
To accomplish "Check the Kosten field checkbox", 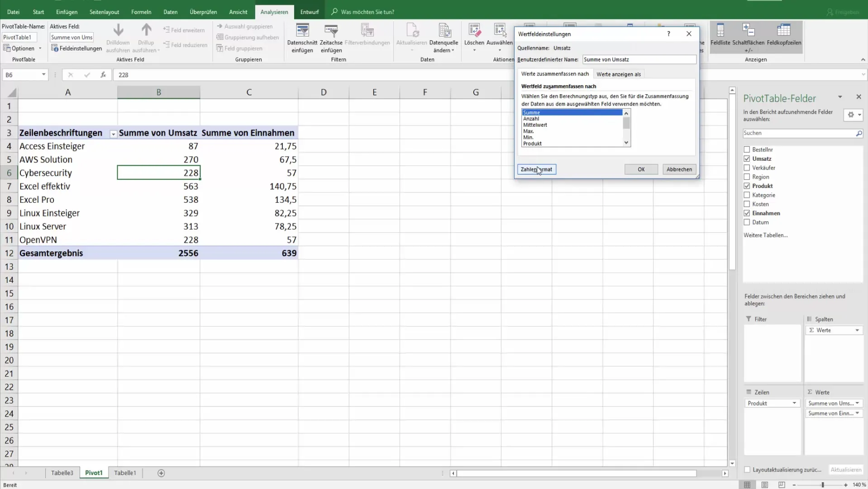I will pos(747,204).
